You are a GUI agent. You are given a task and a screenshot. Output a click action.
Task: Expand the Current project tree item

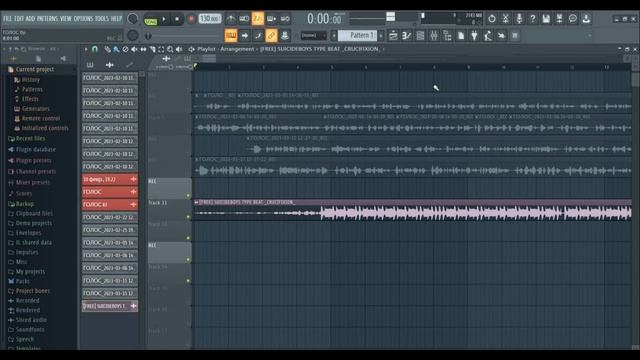pos(35,69)
